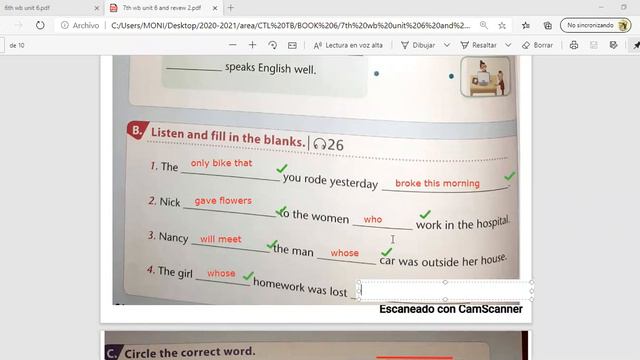
Task: Zoom in the PDF with plus button
Action: coord(252,45)
